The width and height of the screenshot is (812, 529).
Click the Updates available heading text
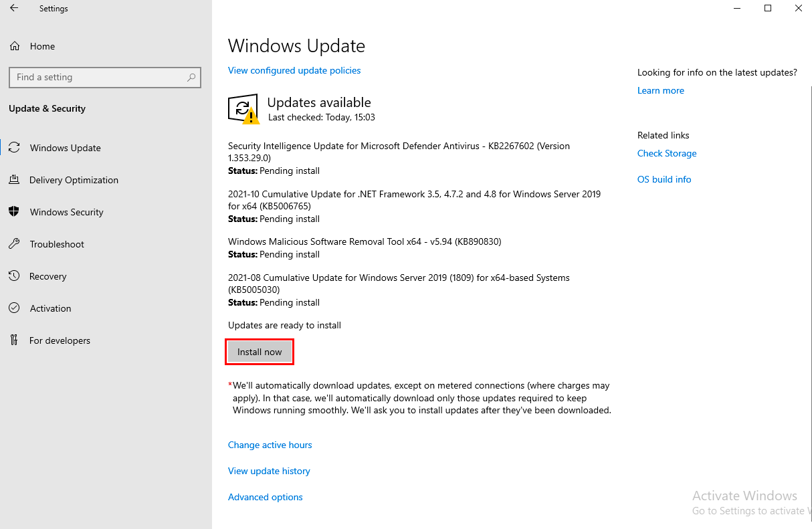319,102
